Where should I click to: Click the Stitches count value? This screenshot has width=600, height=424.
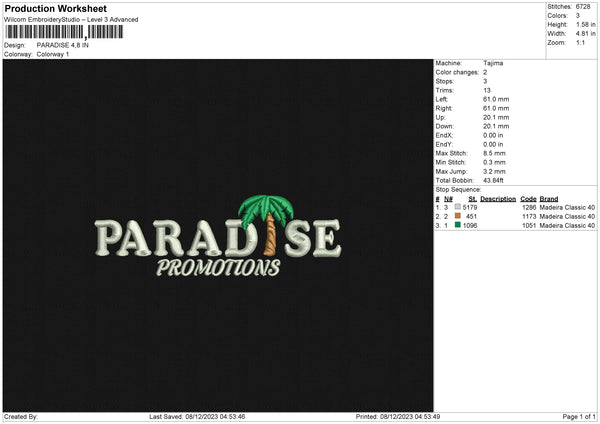coord(583,7)
